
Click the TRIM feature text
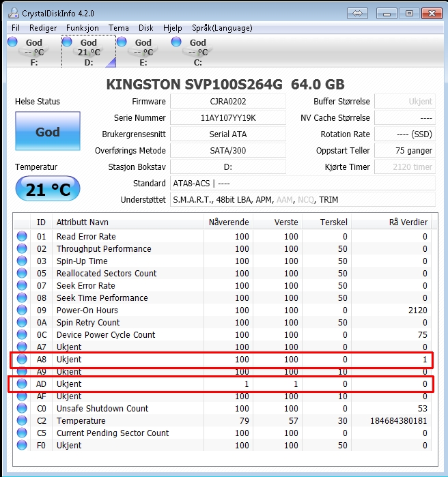328,200
